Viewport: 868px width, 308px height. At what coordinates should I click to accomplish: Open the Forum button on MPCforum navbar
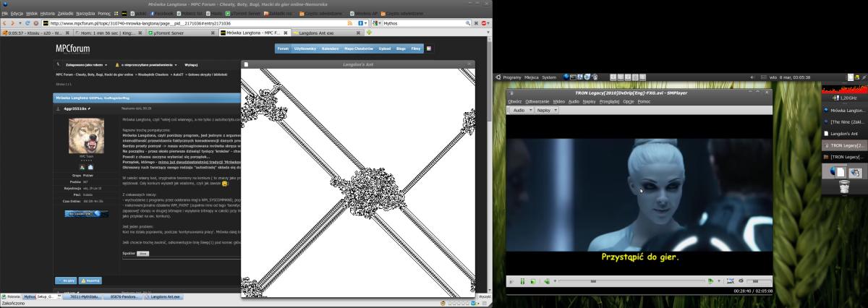283,48
